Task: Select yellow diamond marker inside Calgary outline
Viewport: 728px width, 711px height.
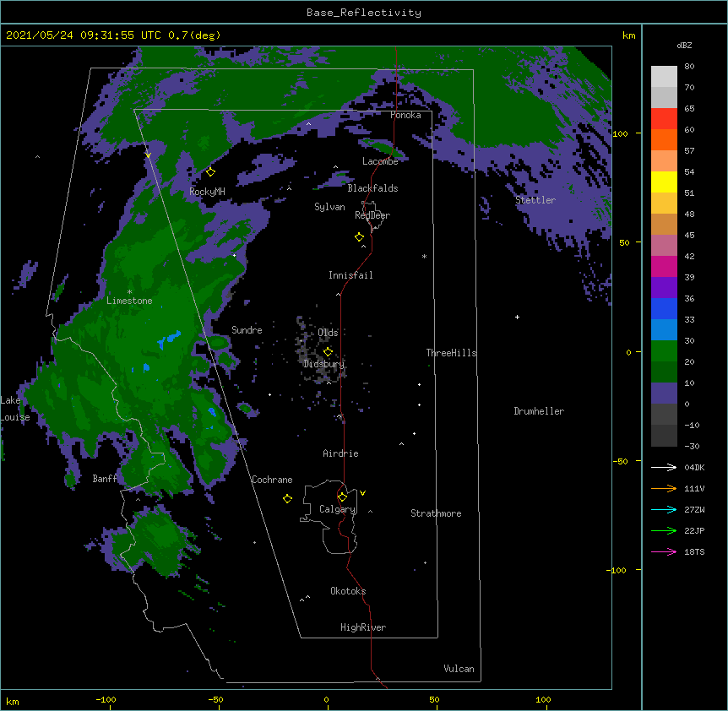Action: pyautogui.click(x=342, y=497)
